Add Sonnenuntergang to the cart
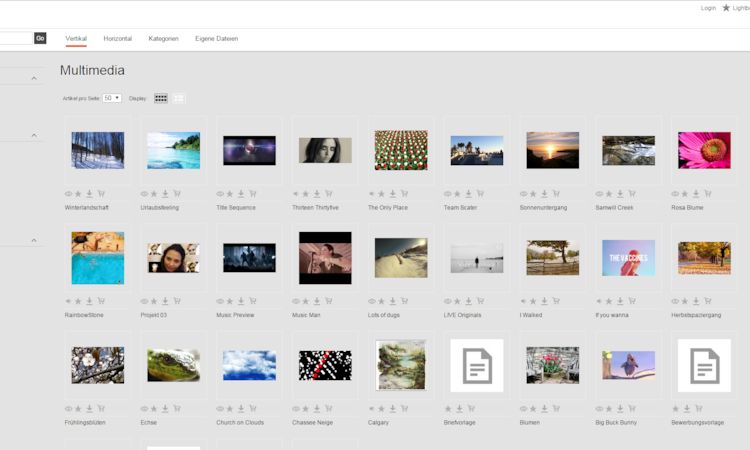Screen dimensions: 750x450 pyautogui.click(x=556, y=194)
